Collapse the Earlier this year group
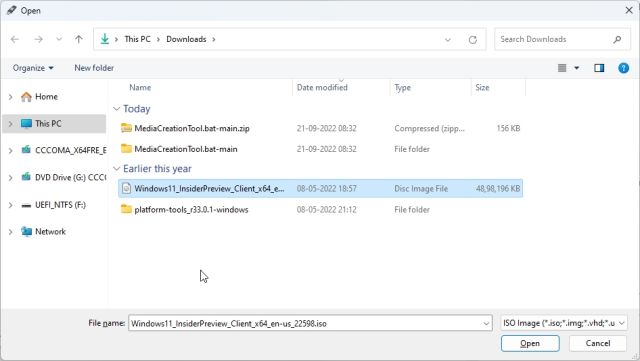The height and width of the screenshot is (361, 640). click(116, 169)
